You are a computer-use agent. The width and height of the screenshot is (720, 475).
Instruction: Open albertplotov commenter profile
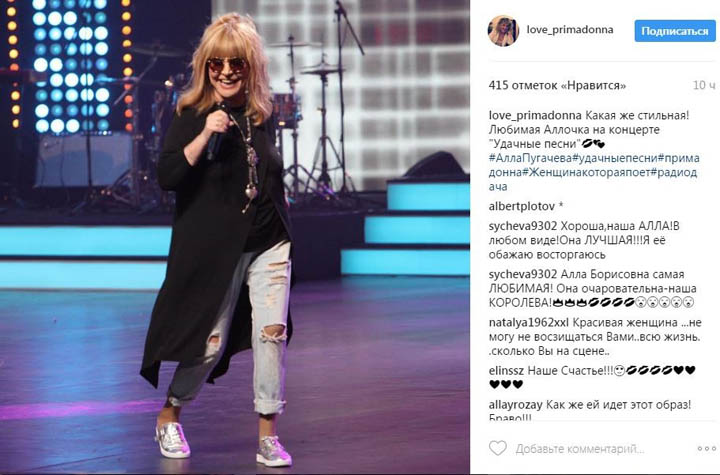(522, 207)
